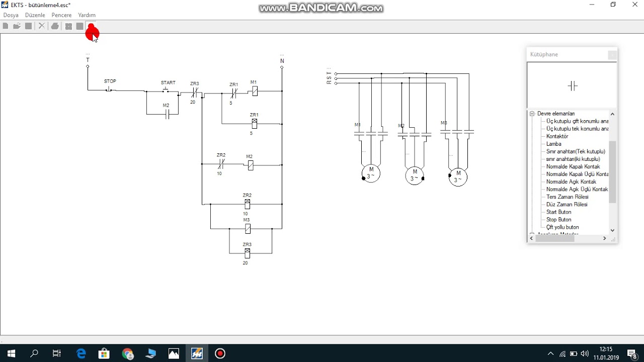Select Çift yollu buton item
Screen dimensions: 644x362
[562, 227]
